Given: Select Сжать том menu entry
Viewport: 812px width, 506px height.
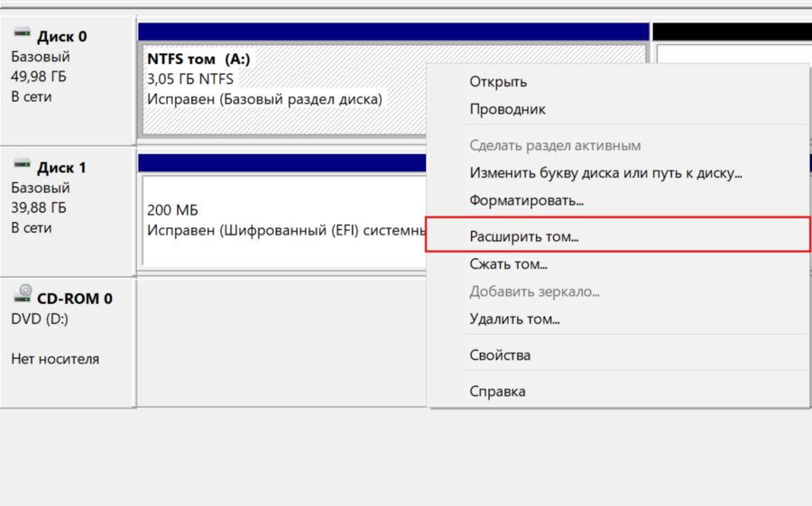Looking at the screenshot, I should tap(508, 264).
